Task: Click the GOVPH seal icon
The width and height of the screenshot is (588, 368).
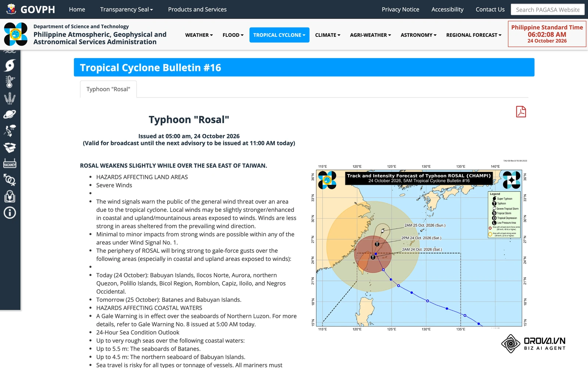Action: click(x=11, y=9)
